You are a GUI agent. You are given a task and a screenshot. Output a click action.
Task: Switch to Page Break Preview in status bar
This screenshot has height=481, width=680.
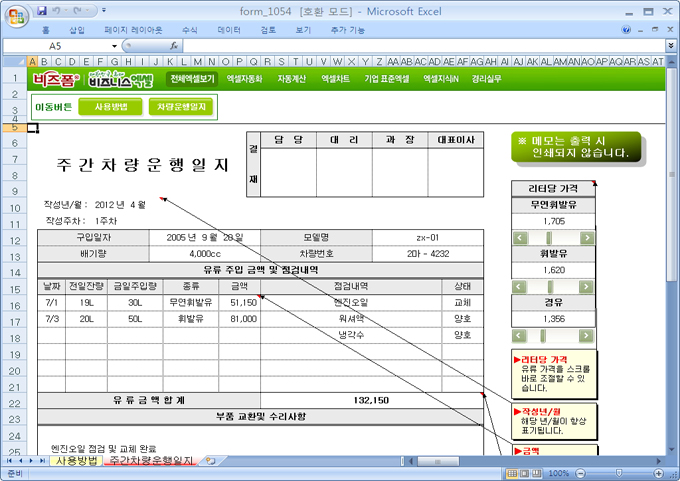click(x=536, y=473)
